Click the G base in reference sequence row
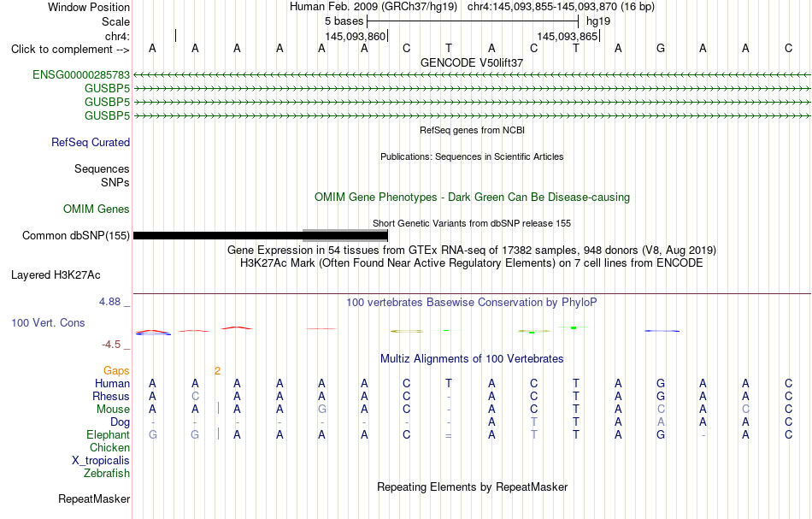 [x=660, y=49]
